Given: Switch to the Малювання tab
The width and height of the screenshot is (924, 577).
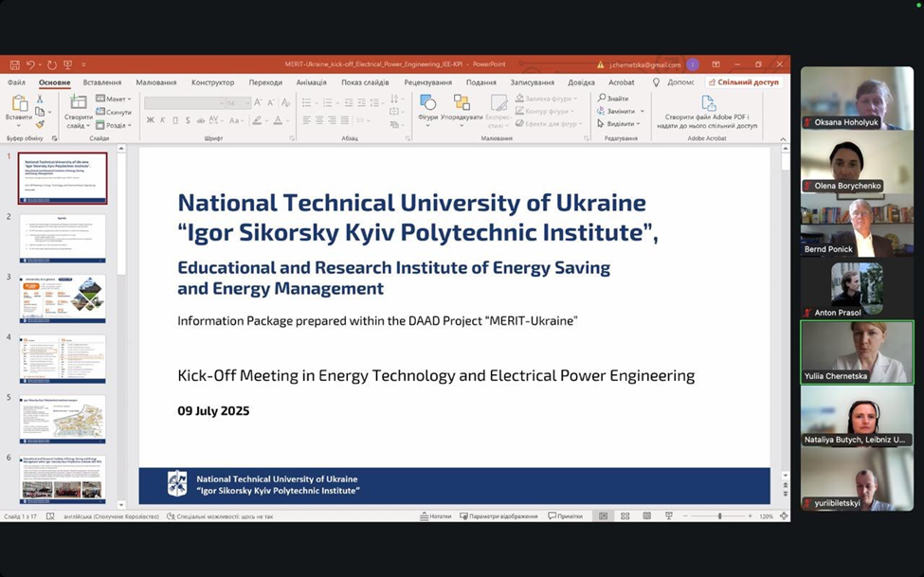Looking at the screenshot, I should pos(156,81).
